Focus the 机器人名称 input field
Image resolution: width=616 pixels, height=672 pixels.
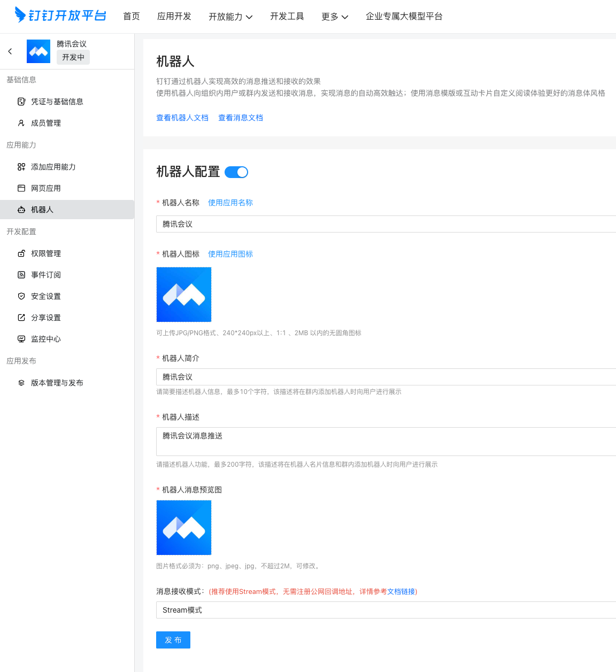point(386,224)
